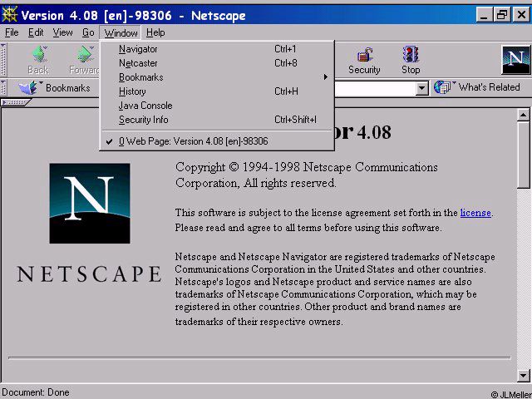Click the scrollbar down arrow
532x399 pixels.
tap(523, 375)
